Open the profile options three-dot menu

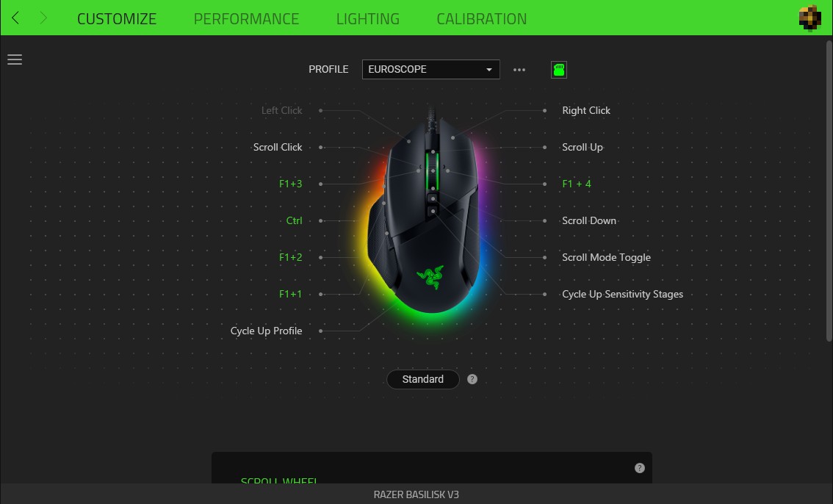[x=519, y=70]
